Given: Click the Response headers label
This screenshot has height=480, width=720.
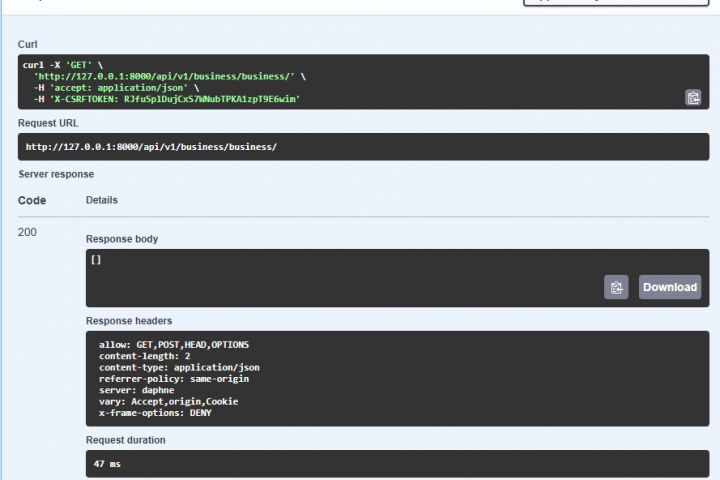Looking at the screenshot, I should [129, 321].
